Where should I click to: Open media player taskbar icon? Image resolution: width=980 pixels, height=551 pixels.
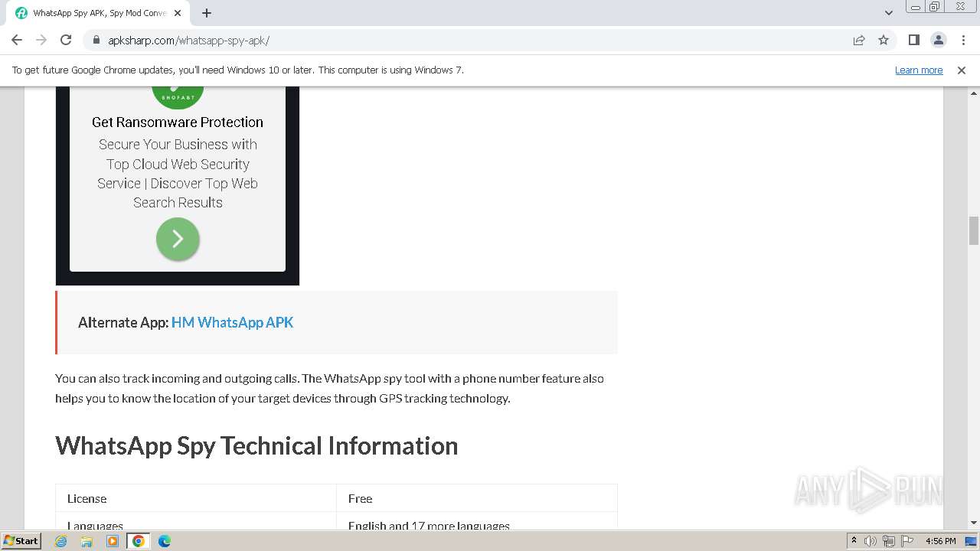click(x=113, y=541)
